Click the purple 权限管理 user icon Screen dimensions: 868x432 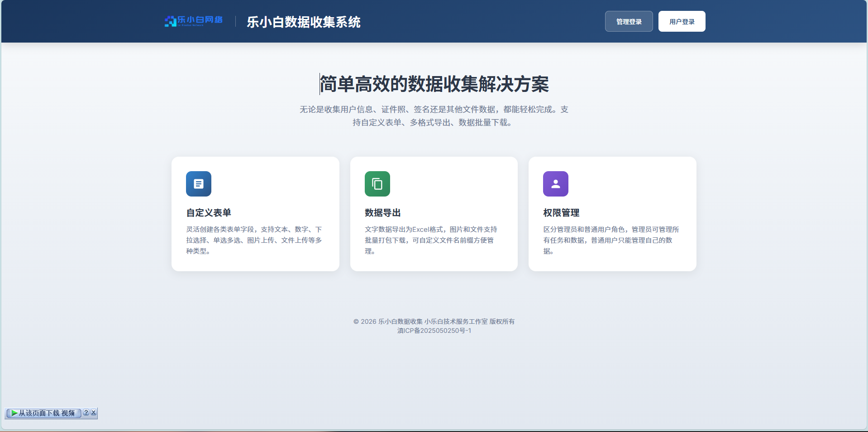tap(556, 184)
